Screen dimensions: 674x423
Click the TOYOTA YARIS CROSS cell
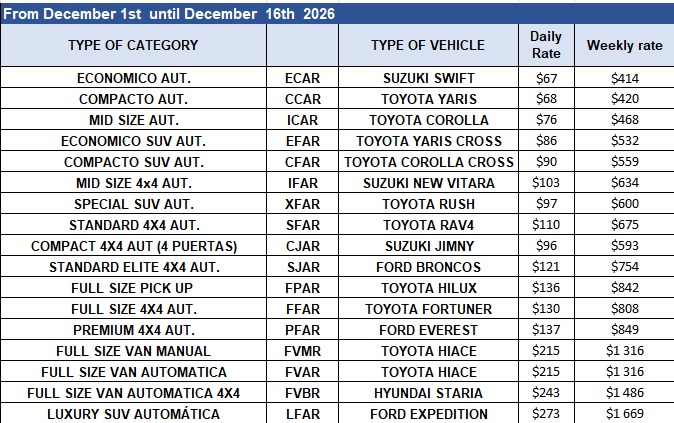(x=428, y=141)
